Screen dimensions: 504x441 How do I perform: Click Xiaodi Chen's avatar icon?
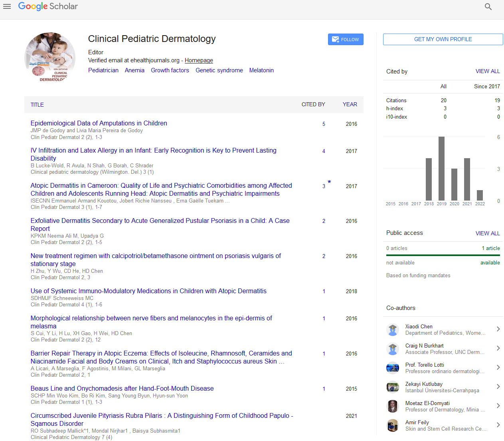point(393,330)
